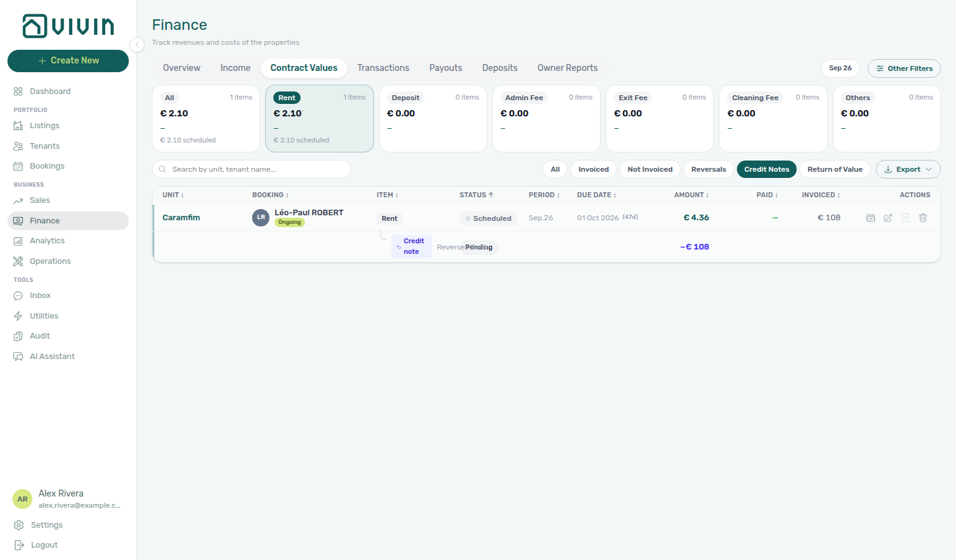Open Sales via its trend icon
956x560 pixels.
(x=18, y=200)
